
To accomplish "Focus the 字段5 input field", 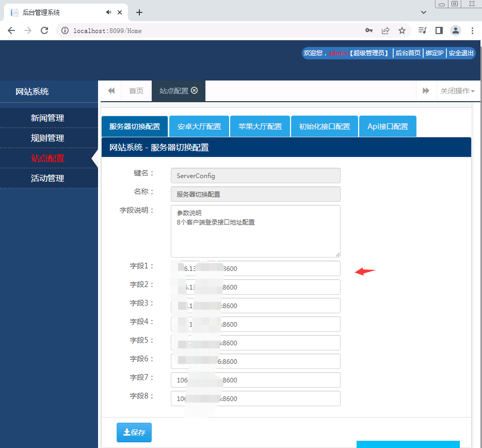I will (x=255, y=343).
